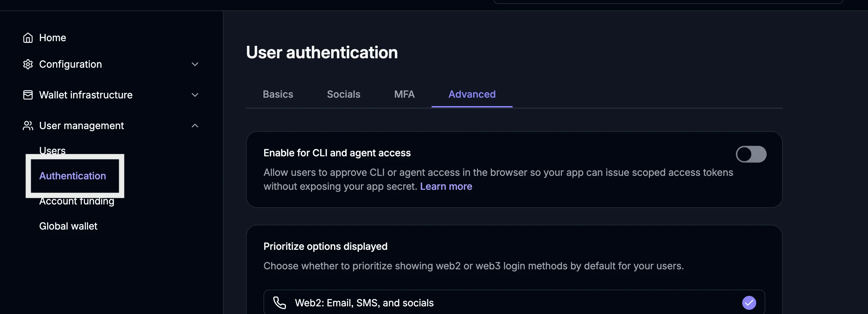Select the Web2 option checkmark
This screenshot has width=868, height=314.
[749, 303]
